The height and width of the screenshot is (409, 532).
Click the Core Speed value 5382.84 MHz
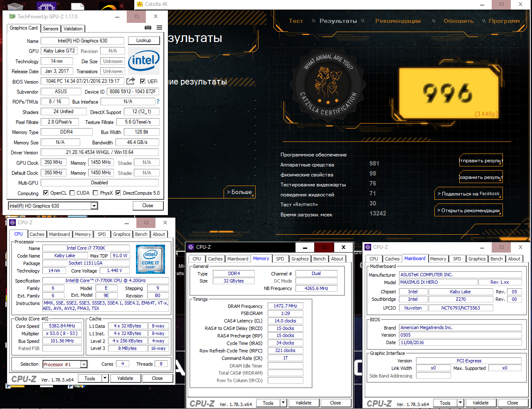pyautogui.click(x=62, y=326)
